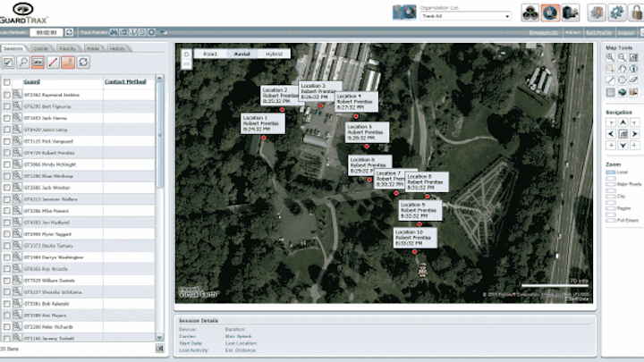Open the Facility tab
The height and width of the screenshot is (362, 644).
68,48
